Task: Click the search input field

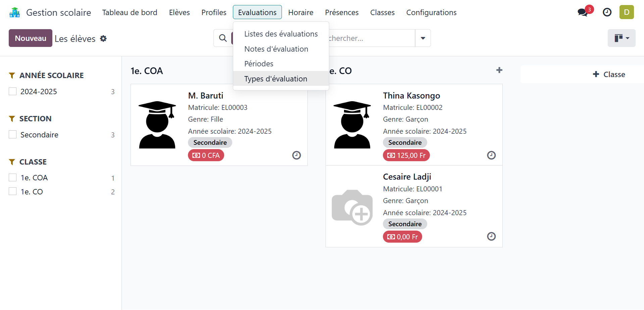Action: point(371,38)
